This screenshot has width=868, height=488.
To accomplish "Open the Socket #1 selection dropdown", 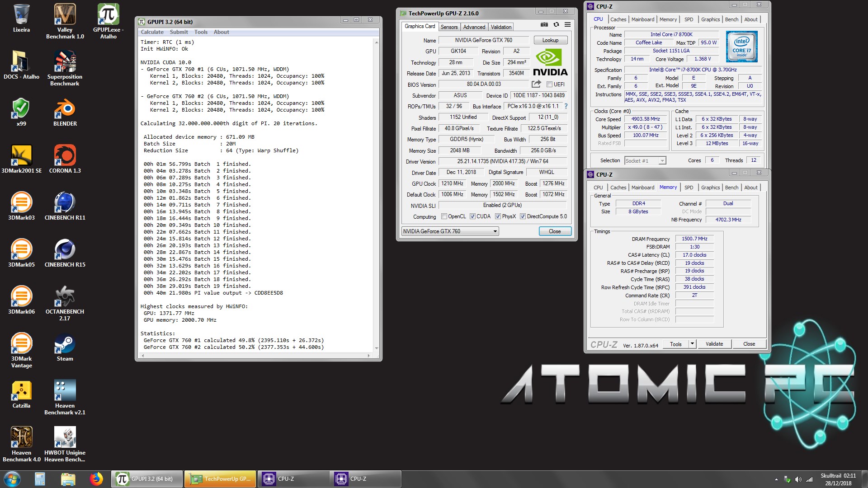I will click(x=645, y=161).
